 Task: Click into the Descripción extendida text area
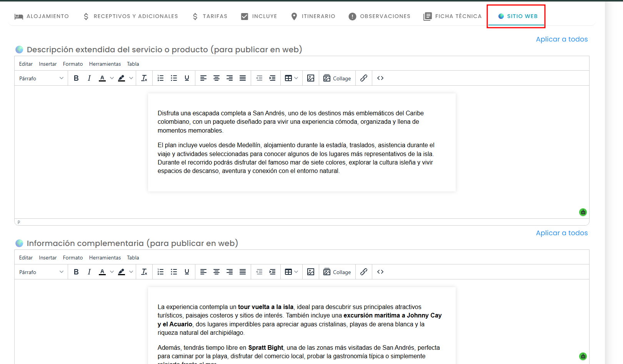point(302,142)
